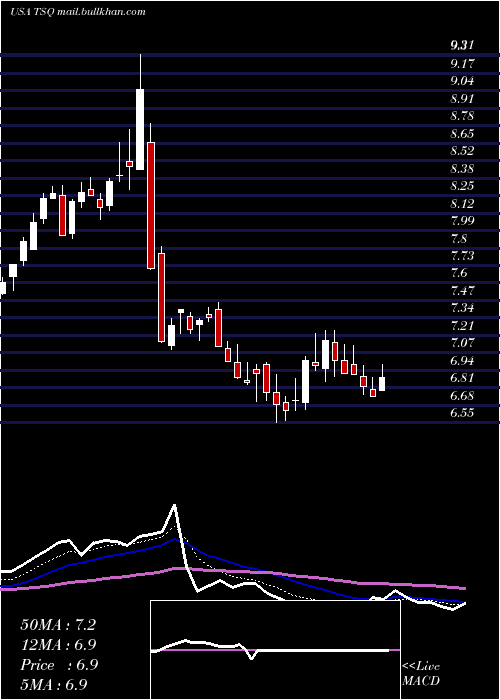Click the 6.55 price axis label

[x=462, y=412]
